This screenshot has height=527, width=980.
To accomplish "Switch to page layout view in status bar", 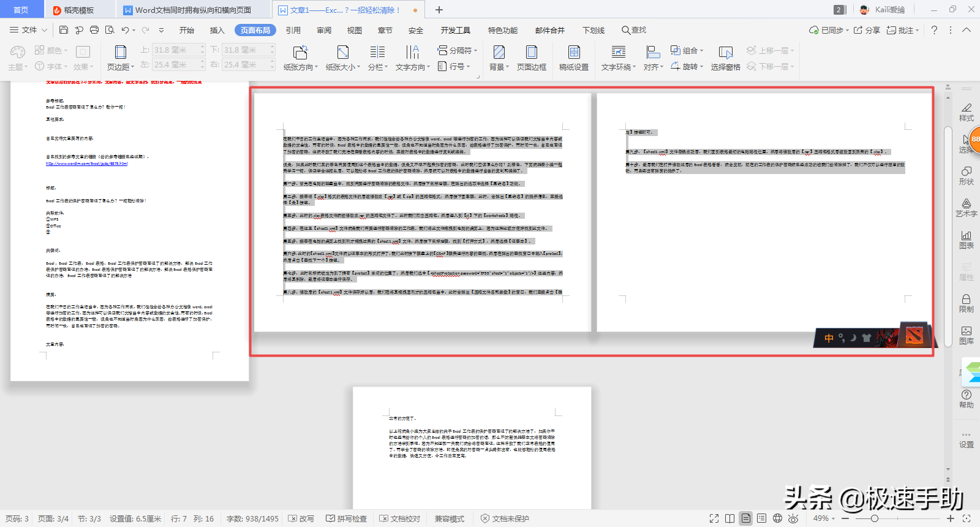I will click(746, 518).
